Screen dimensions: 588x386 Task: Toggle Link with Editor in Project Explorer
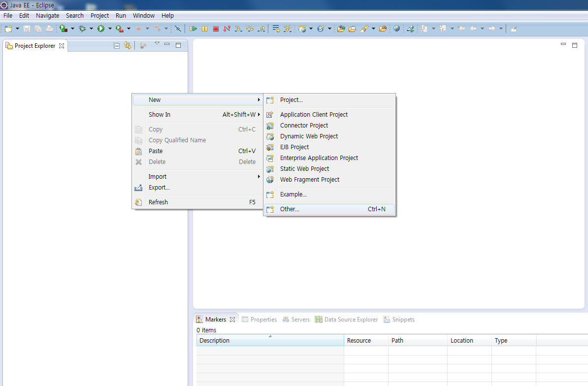[128, 46]
